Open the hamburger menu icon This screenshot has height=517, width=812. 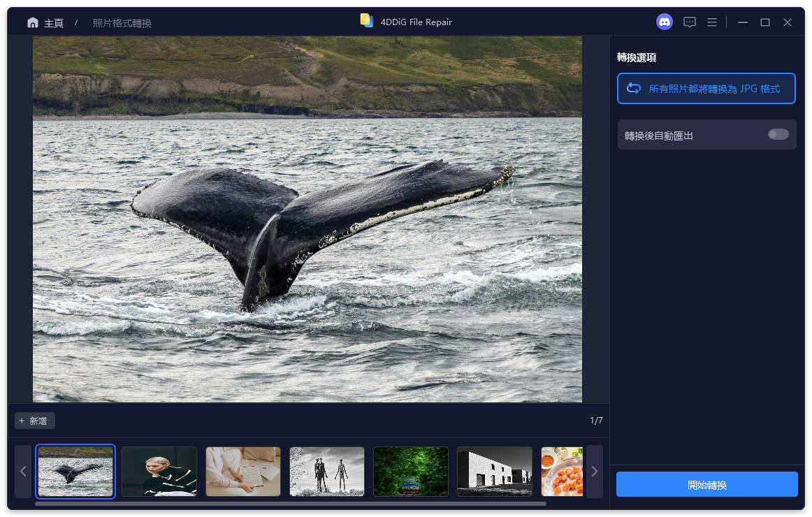[x=712, y=22]
